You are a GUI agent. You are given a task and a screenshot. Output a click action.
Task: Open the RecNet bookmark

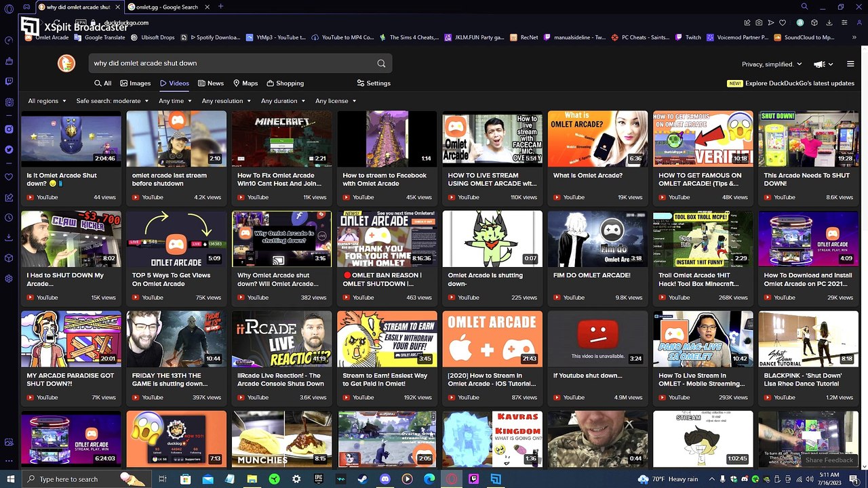point(524,37)
